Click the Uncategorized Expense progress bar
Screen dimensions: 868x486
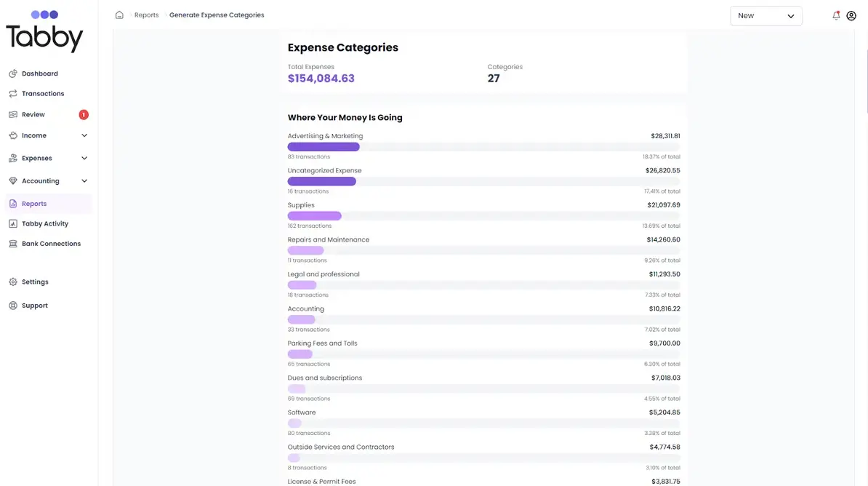click(x=483, y=181)
